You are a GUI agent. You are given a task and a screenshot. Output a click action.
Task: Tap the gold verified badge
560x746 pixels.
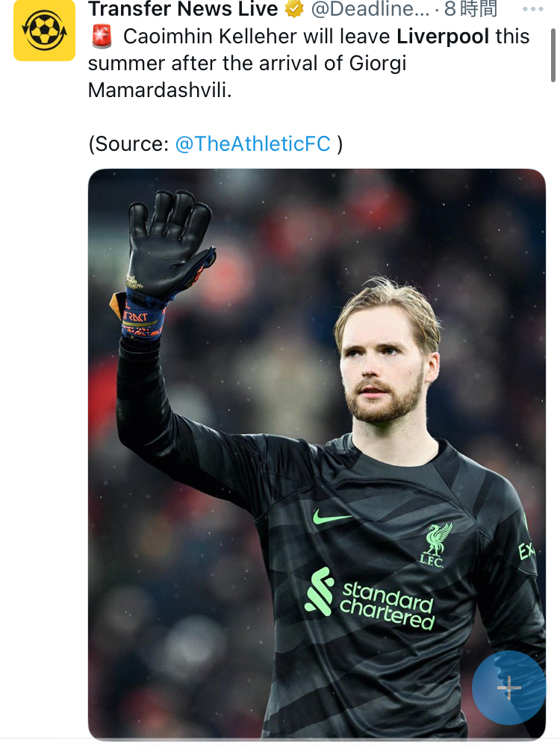coord(294,10)
